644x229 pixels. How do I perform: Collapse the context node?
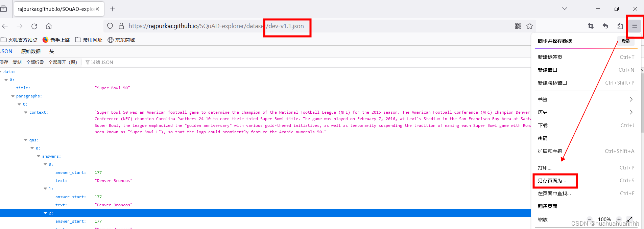click(26, 112)
